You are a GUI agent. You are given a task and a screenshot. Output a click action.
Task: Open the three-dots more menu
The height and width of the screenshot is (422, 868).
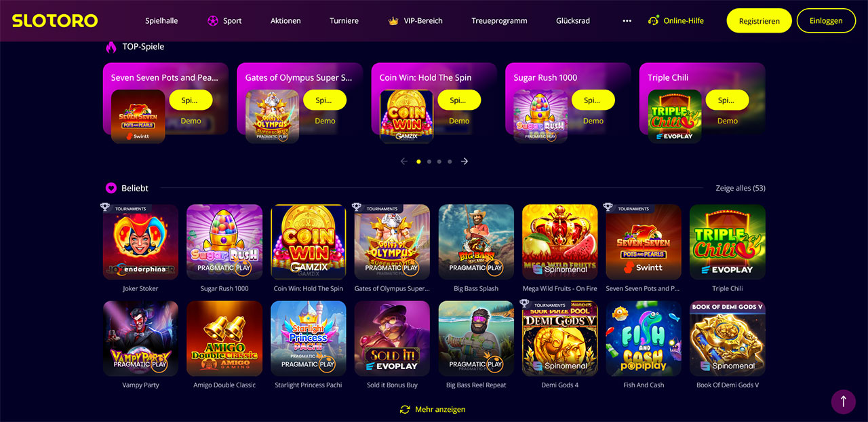(x=627, y=21)
